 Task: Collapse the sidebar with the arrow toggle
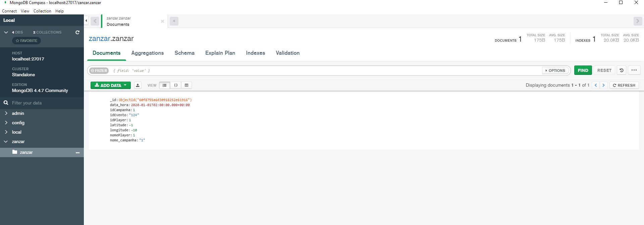86,21
